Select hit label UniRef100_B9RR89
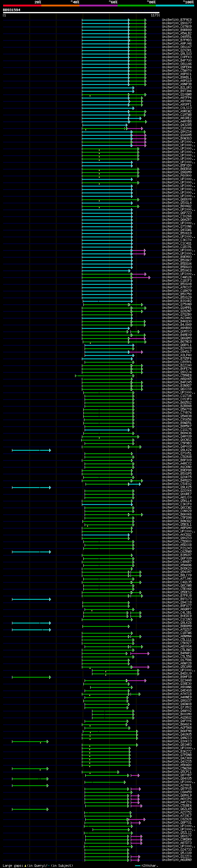Screen dimensions: 197x868 (177, 30)
